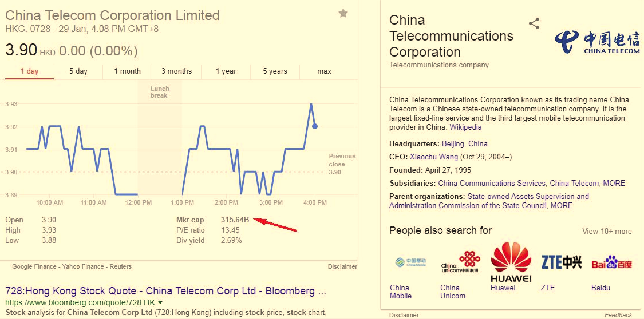Expand MORE subsidiaries list
This screenshot has width=644, height=319.
[x=614, y=184]
